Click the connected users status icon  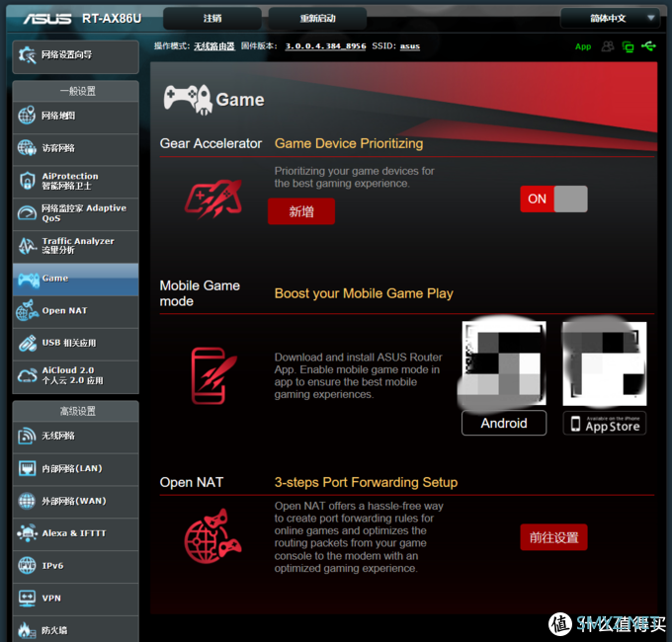[x=608, y=46]
